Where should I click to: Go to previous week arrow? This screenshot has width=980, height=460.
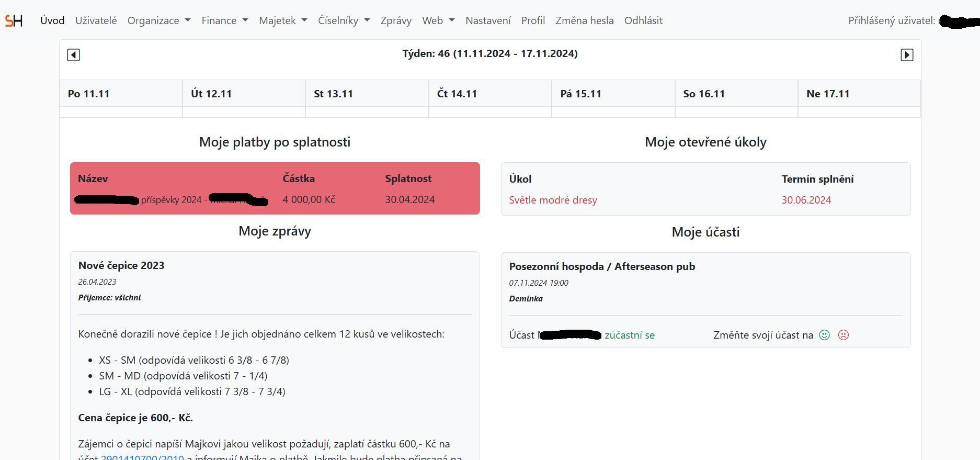[73, 55]
